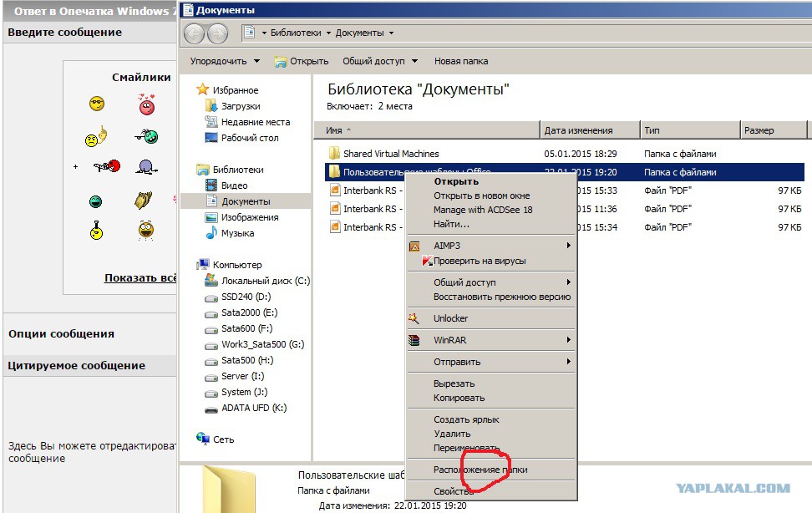812x513 pixels.
Task: Expand the Библиотеки breadcrumb arrow
Action: 328,33
